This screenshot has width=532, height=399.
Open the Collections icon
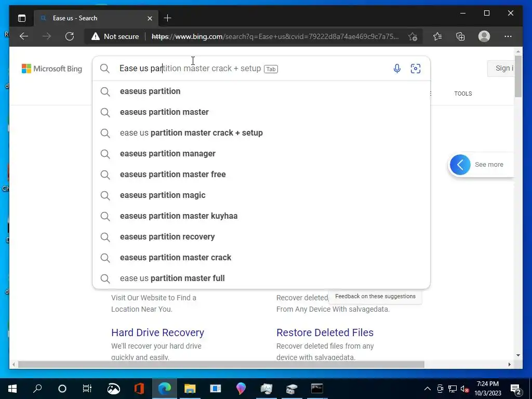tap(460, 36)
